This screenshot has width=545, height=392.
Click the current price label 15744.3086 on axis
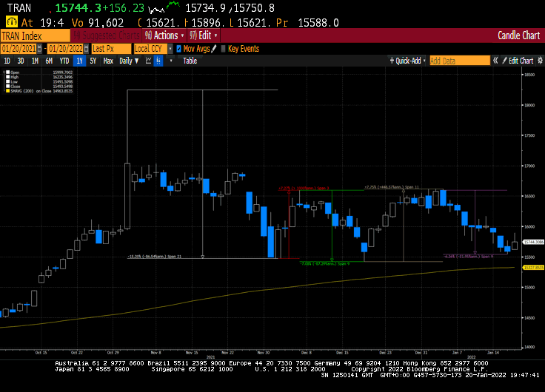pos(534,242)
